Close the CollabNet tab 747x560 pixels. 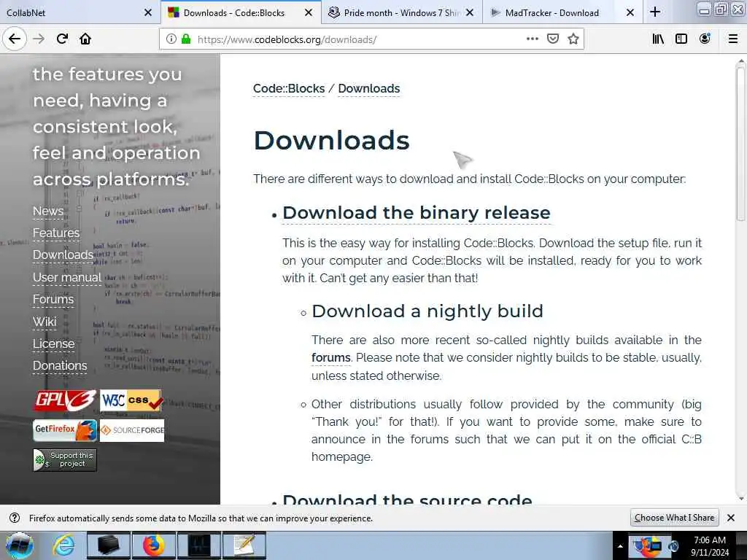coord(148,12)
